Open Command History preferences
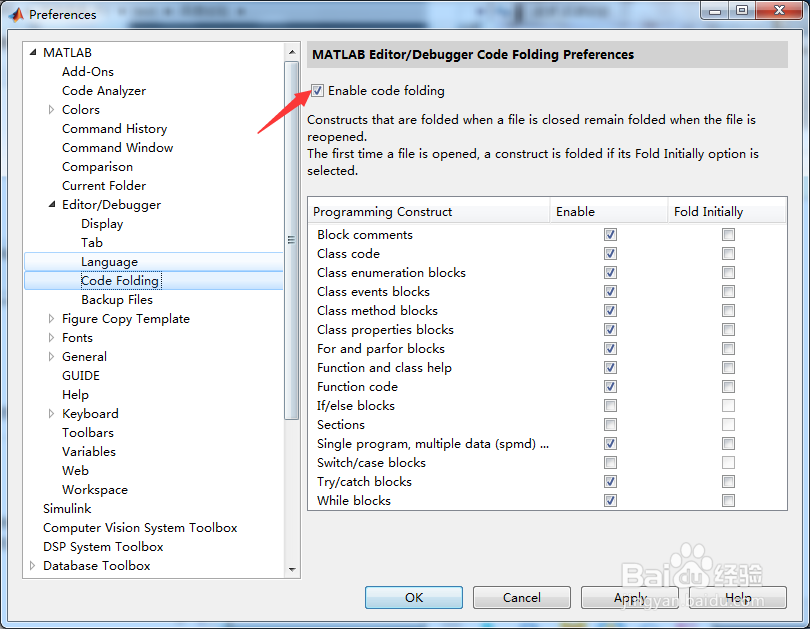Screen dimensions: 810x629 (115, 129)
